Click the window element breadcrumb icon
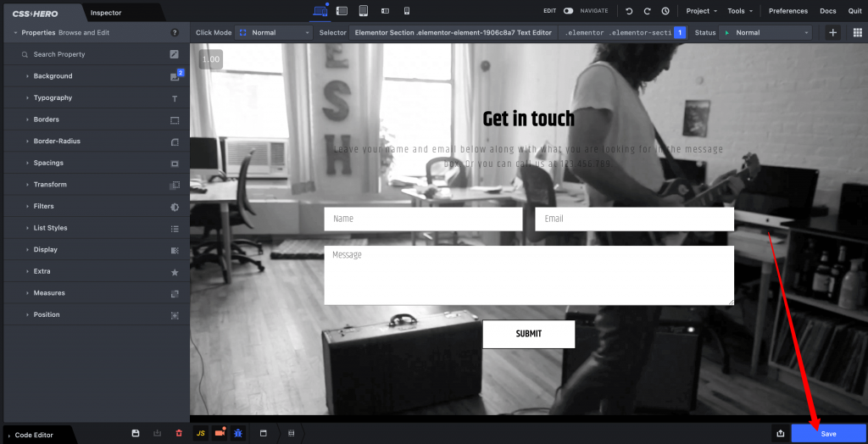 click(x=264, y=433)
